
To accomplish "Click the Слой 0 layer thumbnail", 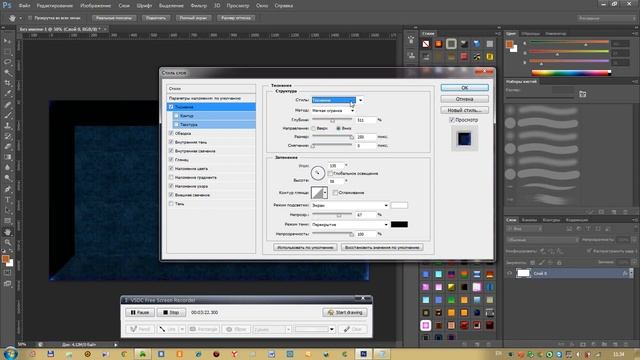I will click(523, 273).
